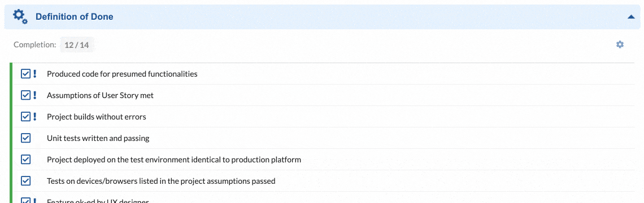Toggle Feature ok-ed by UX designer checkbox
This screenshot has height=203, width=644.
point(25,201)
